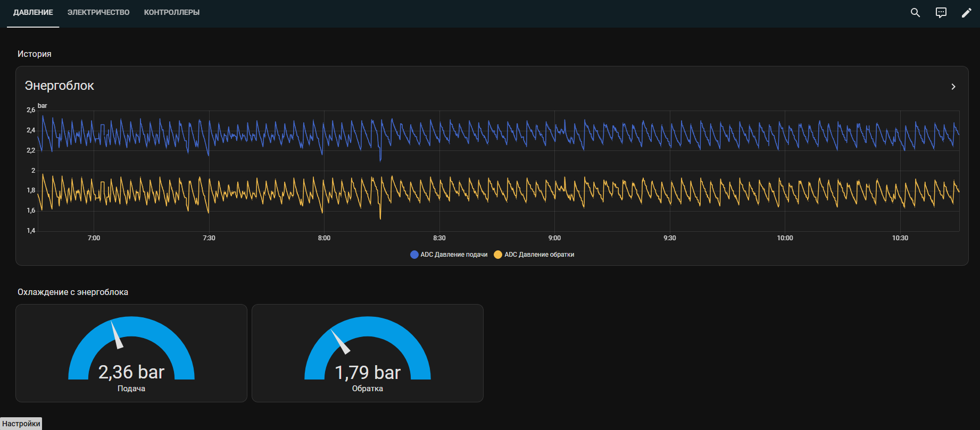Toggle the ADC Давление обратки legend series
980x430 pixels.
pyautogui.click(x=539, y=255)
